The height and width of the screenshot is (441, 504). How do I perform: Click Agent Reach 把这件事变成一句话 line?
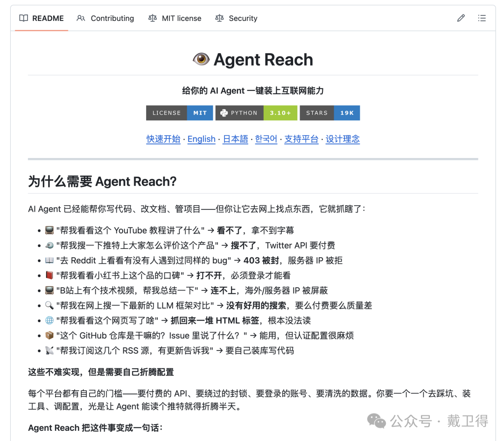(x=96, y=428)
